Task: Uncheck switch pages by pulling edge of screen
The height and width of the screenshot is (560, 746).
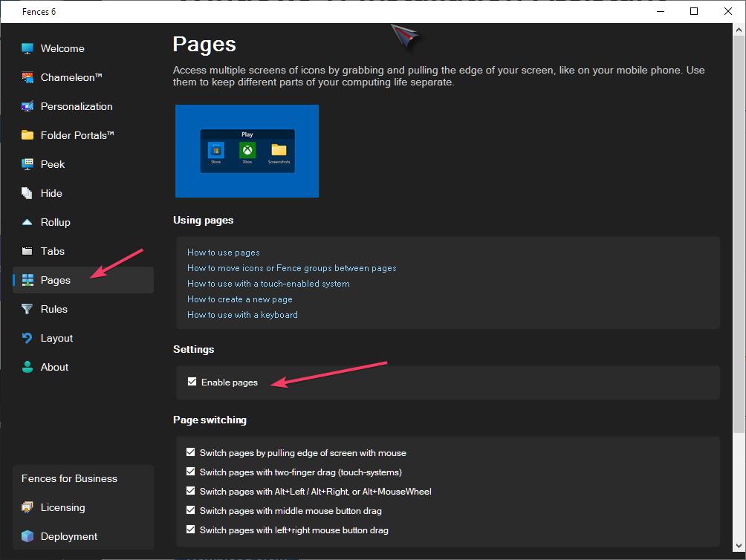Action: pyautogui.click(x=191, y=452)
